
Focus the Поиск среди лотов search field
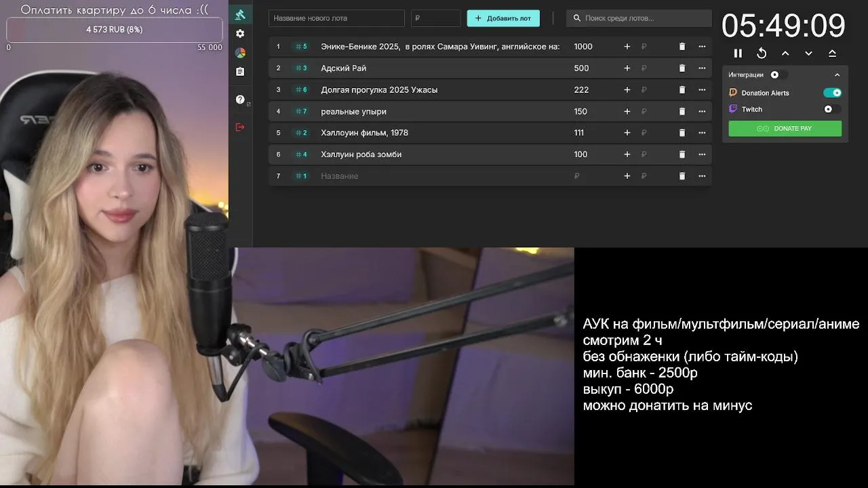click(x=639, y=18)
